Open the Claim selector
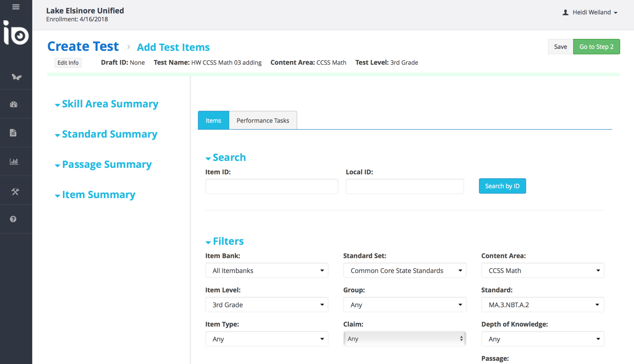The width and height of the screenshot is (634, 364). 404,339
